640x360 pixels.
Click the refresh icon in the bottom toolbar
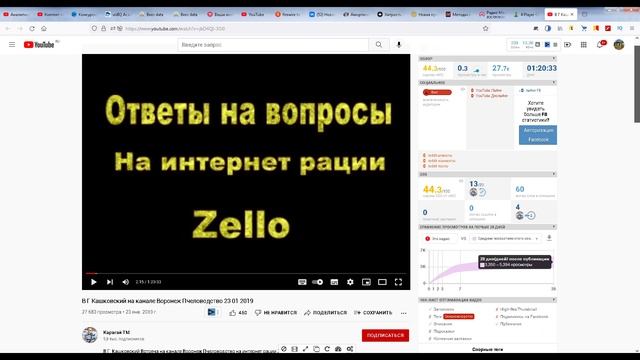(327, 349)
